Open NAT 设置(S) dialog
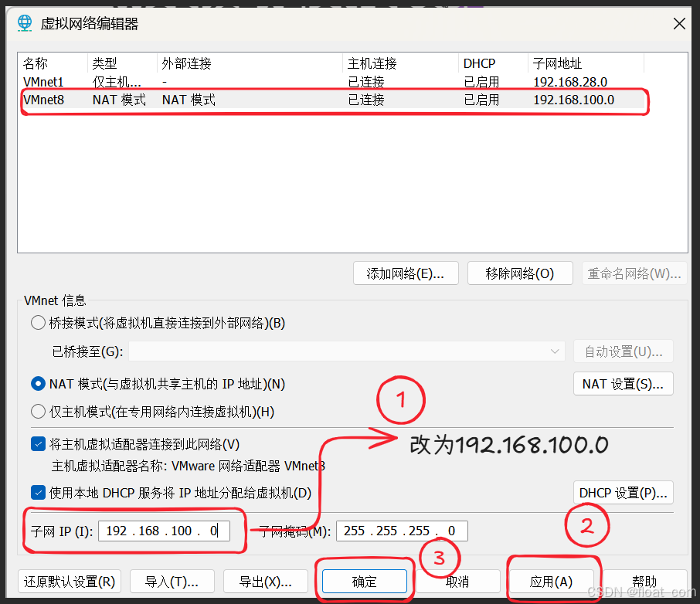Viewport: 700px width, 604px height. (624, 384)
